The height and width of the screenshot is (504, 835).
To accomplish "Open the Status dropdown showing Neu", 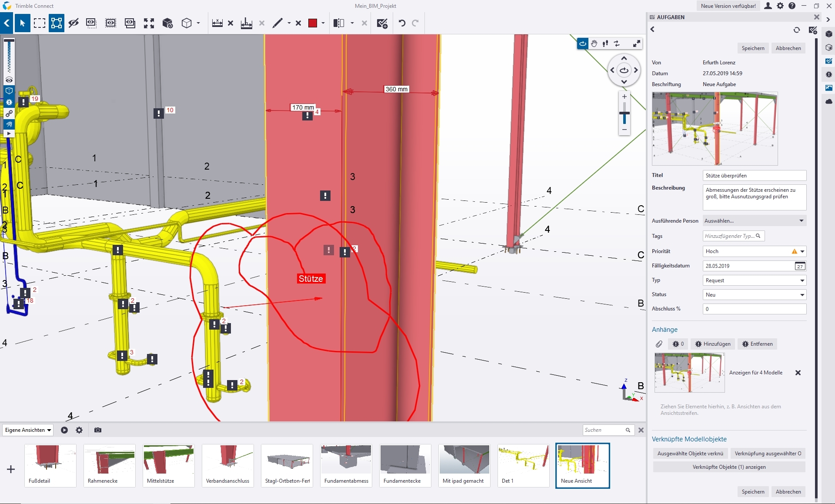I will point(754,295).
